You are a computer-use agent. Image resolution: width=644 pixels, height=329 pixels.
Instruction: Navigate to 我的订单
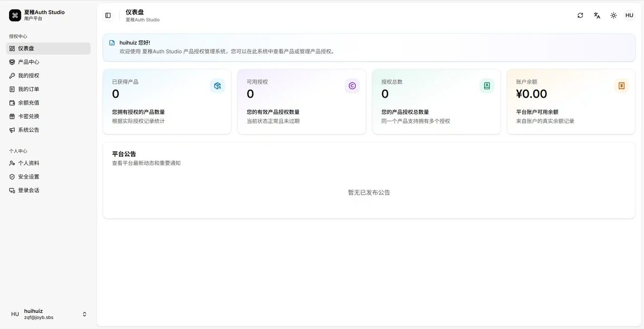pos(48,89)
